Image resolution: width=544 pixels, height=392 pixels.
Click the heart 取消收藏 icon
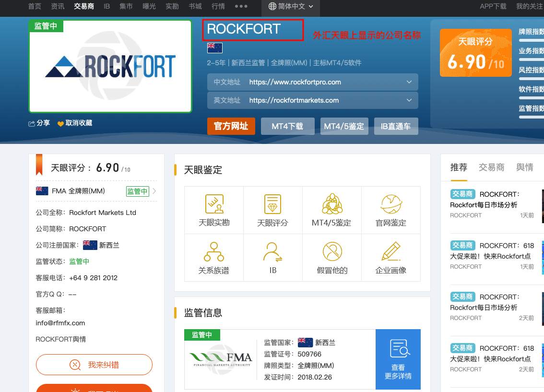tap(60, 123)
